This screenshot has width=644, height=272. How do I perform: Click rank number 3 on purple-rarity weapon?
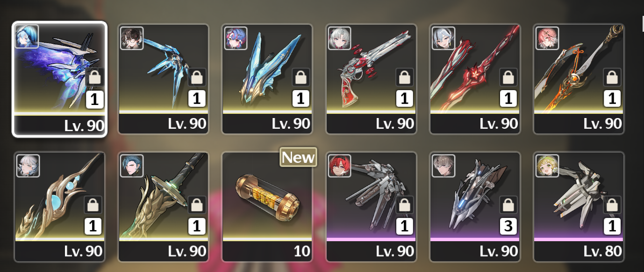[508, 226]
